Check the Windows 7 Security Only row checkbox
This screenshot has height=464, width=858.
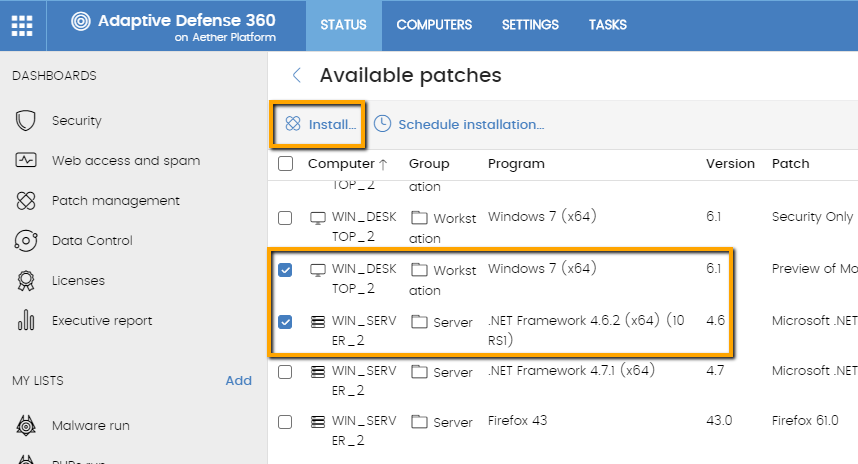285,218
